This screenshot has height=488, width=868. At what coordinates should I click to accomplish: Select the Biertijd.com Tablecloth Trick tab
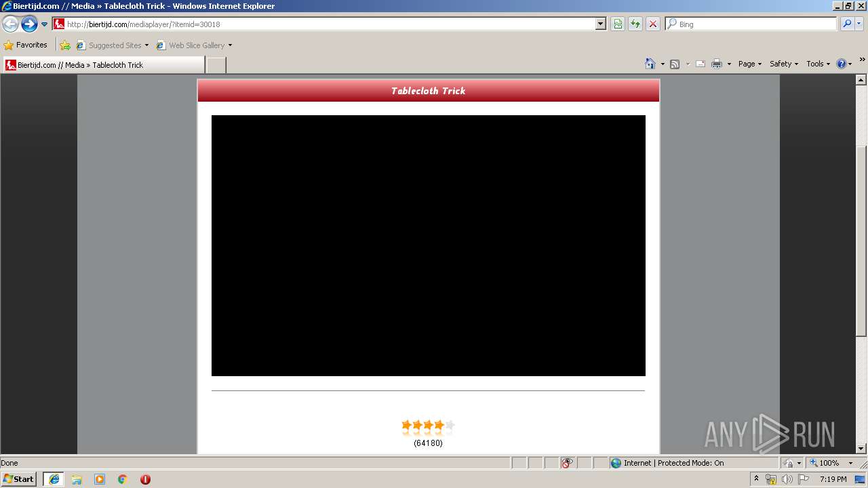(104, 65)
